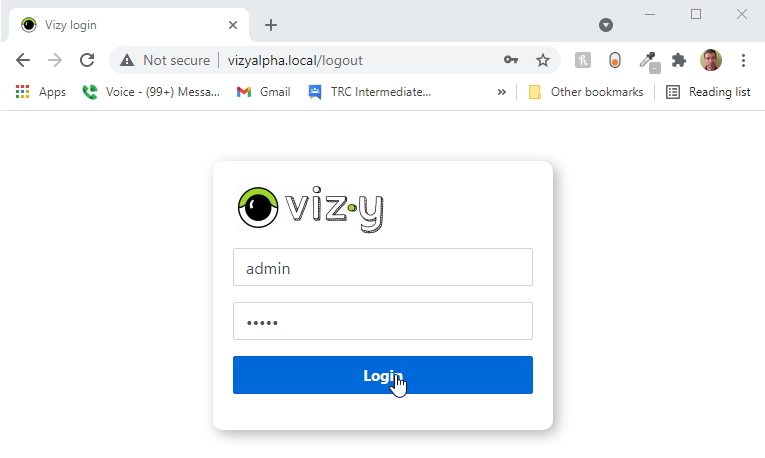Click the username field containing admin

[382, 267]
